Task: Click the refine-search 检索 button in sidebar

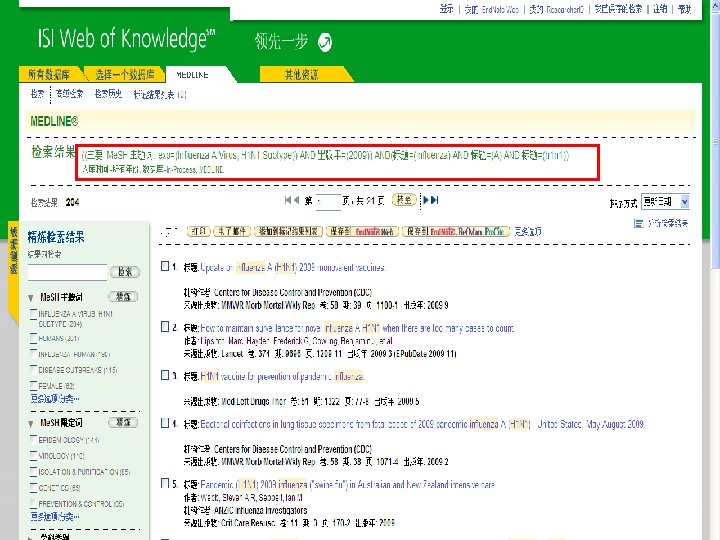Action: [x=124, y=272]
